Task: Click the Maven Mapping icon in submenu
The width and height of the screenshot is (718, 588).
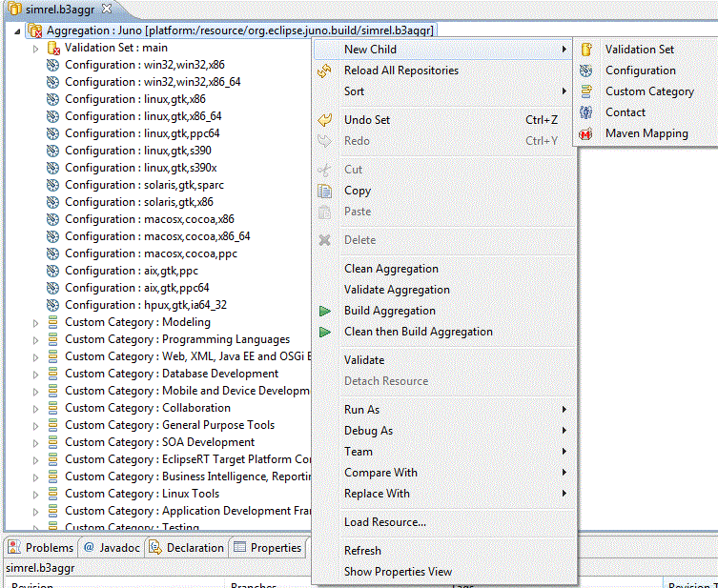Action: [585, 133]
